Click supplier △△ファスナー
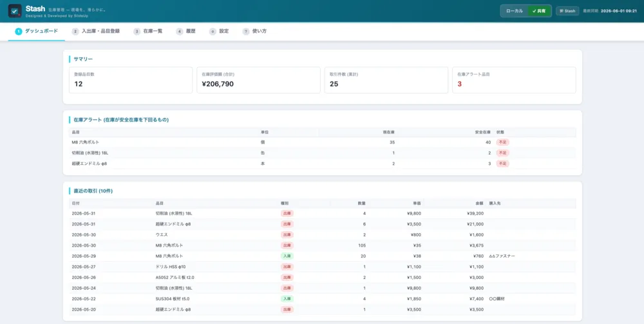Screen dimensions: 644x324 [x=502, y=256]
